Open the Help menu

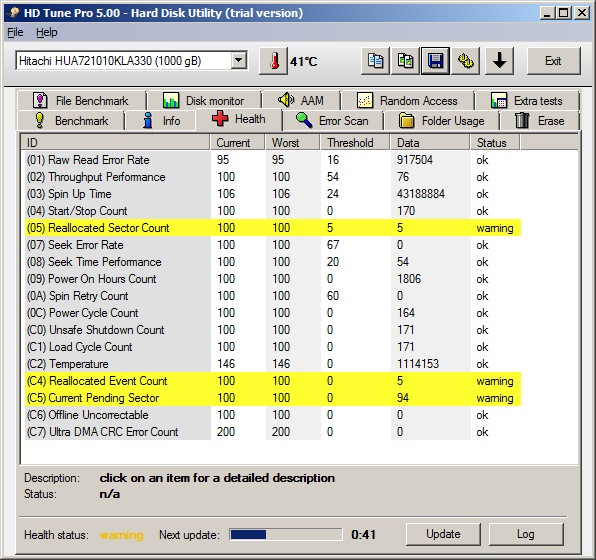point(47,32)
